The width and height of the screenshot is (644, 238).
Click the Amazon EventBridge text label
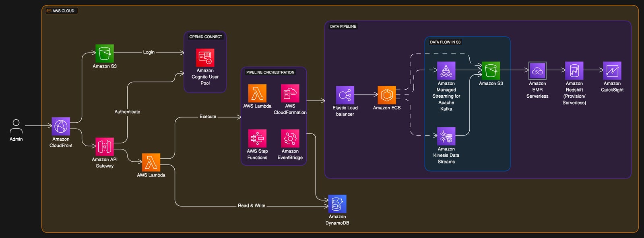point(290,154)
